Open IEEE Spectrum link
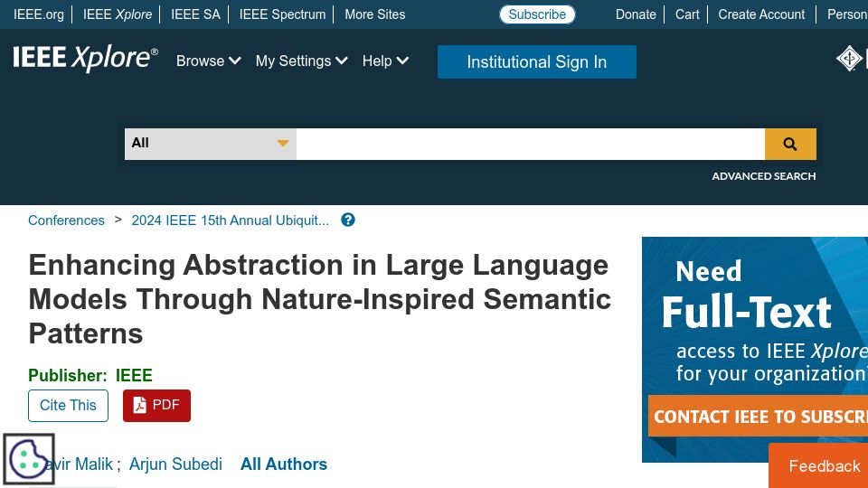Screen dimensions: 868x488 (x=282, y=14)
